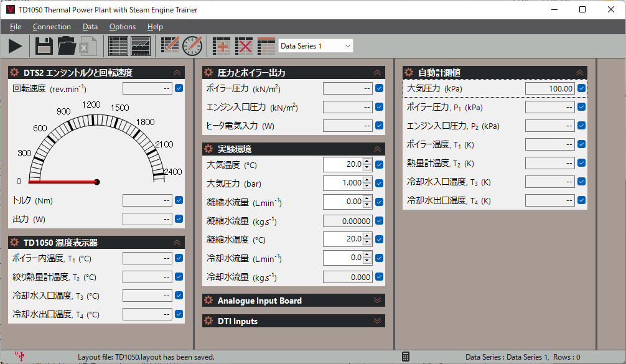Delete the data series with red X icon

(243, 46)
